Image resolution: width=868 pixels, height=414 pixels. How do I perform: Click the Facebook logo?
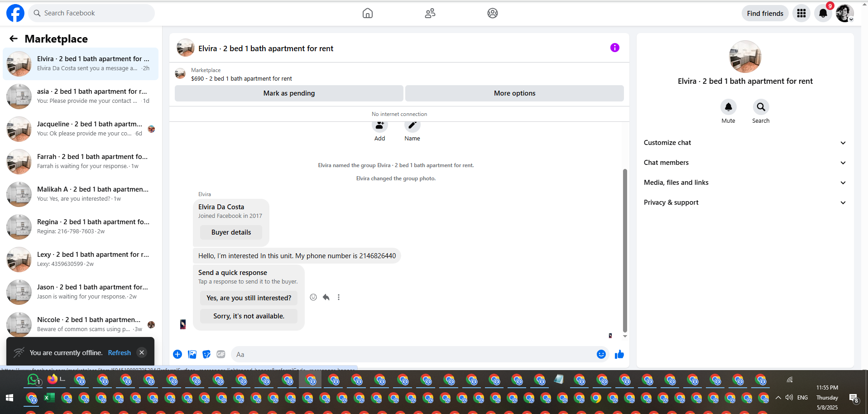pyautogui.click(x=15, y=13)
